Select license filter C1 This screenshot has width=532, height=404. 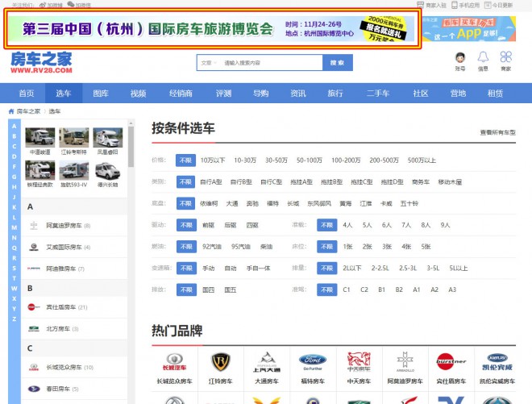tap(346, 289)
